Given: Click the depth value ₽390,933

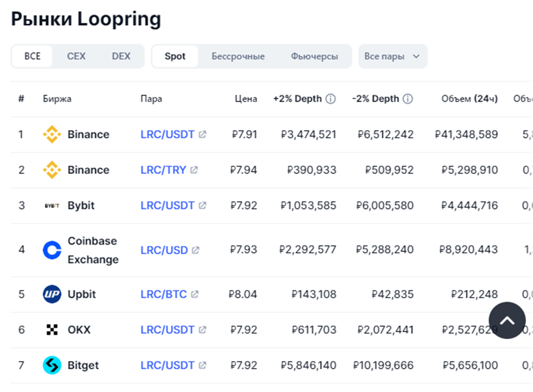Looking at the screenshot, I should [x=312, y=170].
